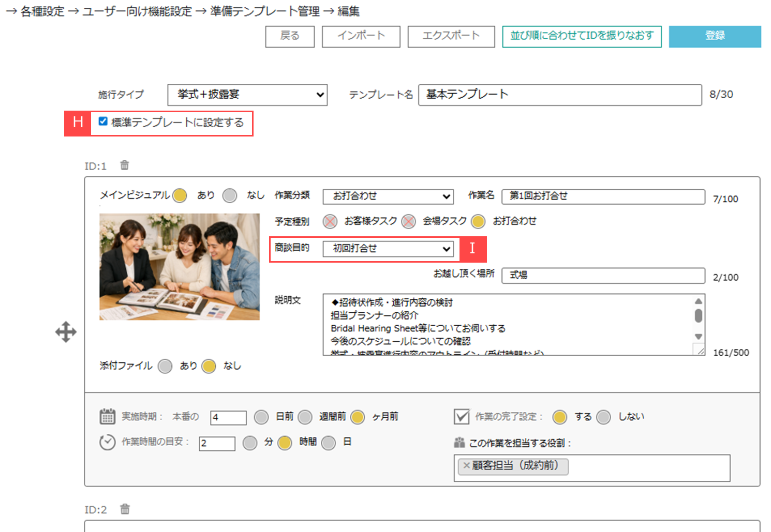Click the clock icon beside 作業時間の目安
Screen dimensions: 771x532
tap(107, 442)
